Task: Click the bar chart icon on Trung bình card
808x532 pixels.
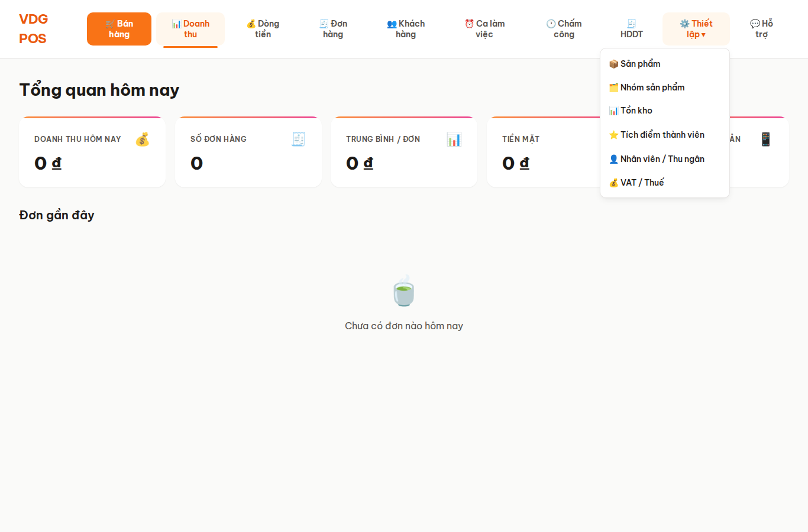Action: 454,140
